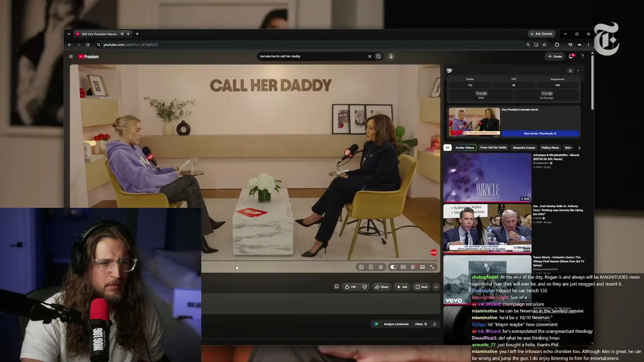Run search with the magnifier button
Image resolution: width=644 pixels, height=362 pixels.
378,56
